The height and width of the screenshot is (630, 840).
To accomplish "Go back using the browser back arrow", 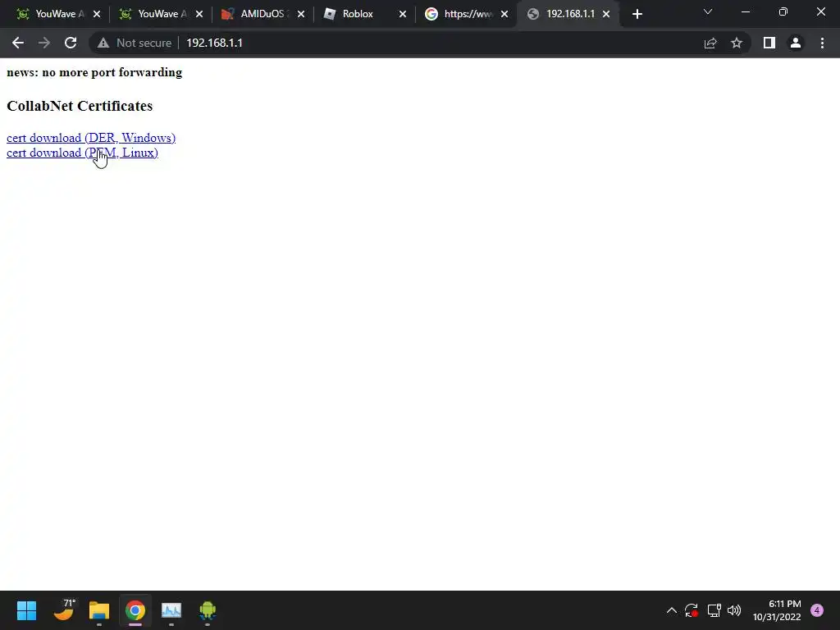I will (x=18, y=43).
